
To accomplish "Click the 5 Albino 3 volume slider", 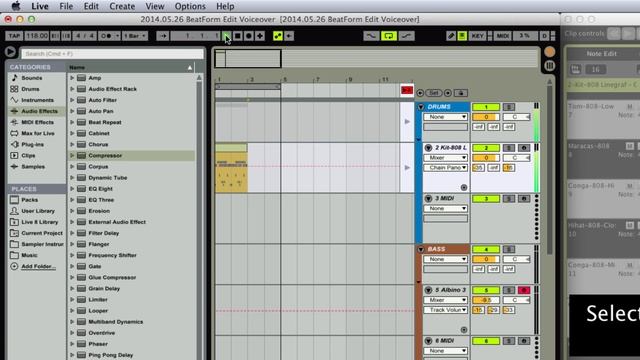I will [486, 300].
